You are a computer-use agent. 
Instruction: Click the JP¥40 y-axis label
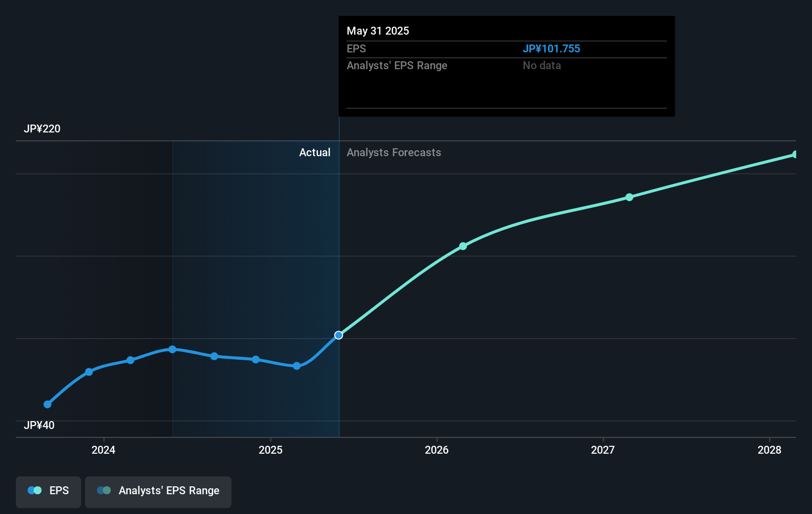pos(39,426)
